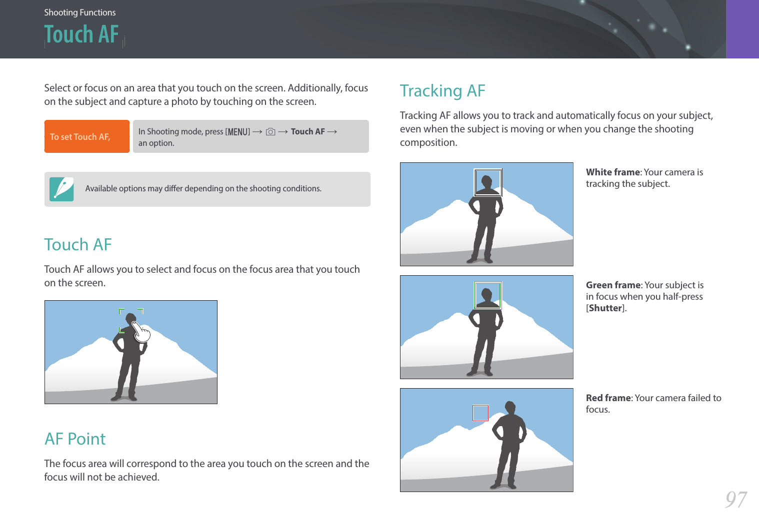
Task: Click the MENU button glyph in the instructions
Action: (x=237, y=132)
